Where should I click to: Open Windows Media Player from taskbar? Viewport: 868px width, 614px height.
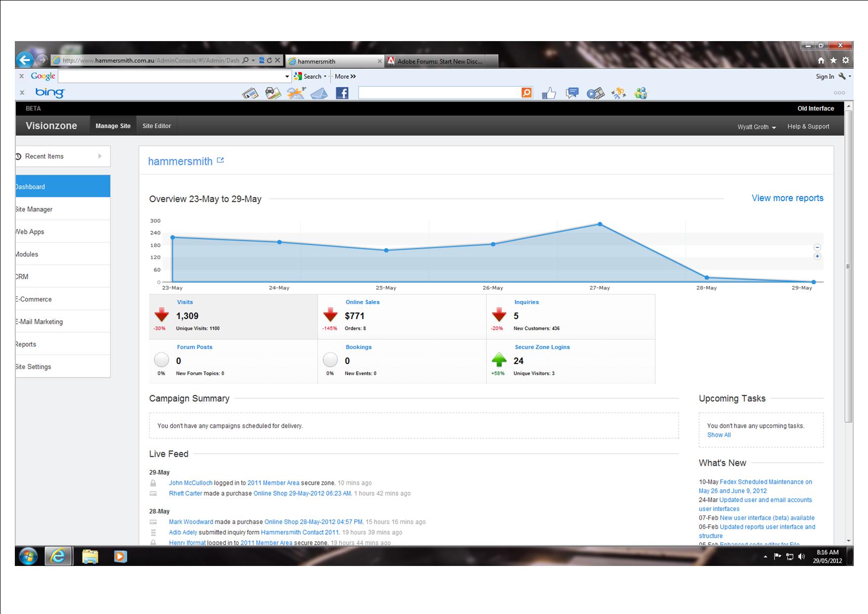[x=120, y=557]
